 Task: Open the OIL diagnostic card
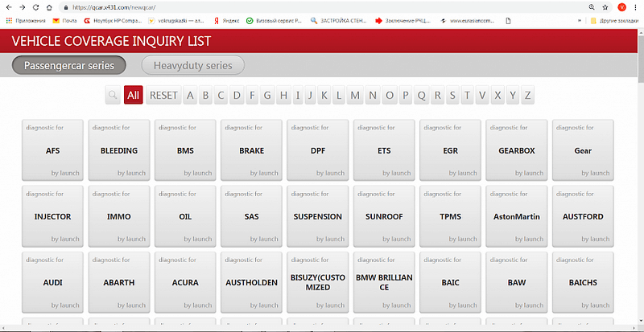click(185, 216)
